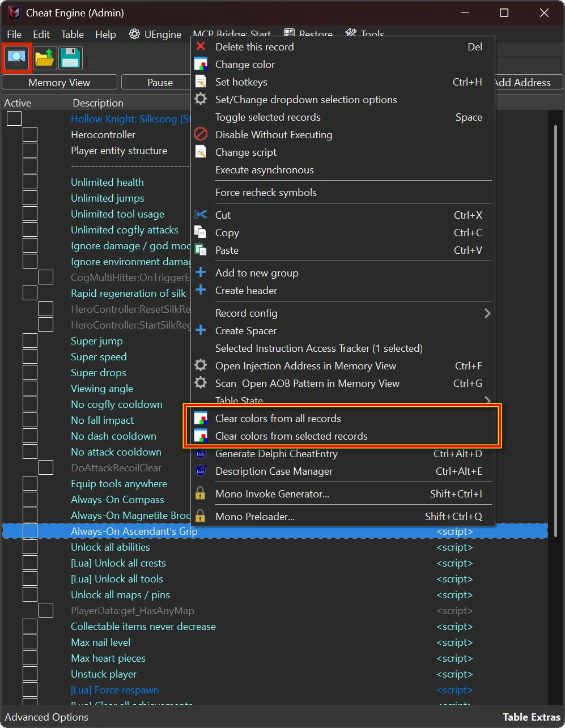Open the File menu
This screenshot has width=565, height=728.
point(14,35)
